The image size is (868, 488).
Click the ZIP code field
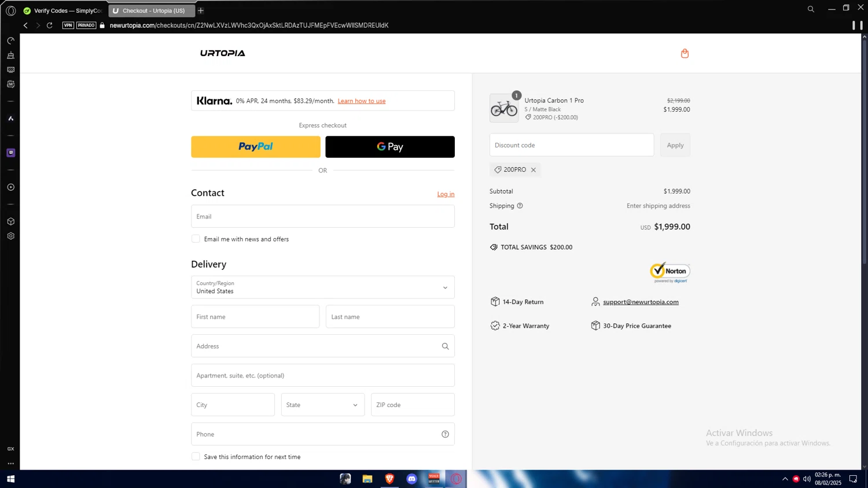click(x=413, y=405)
